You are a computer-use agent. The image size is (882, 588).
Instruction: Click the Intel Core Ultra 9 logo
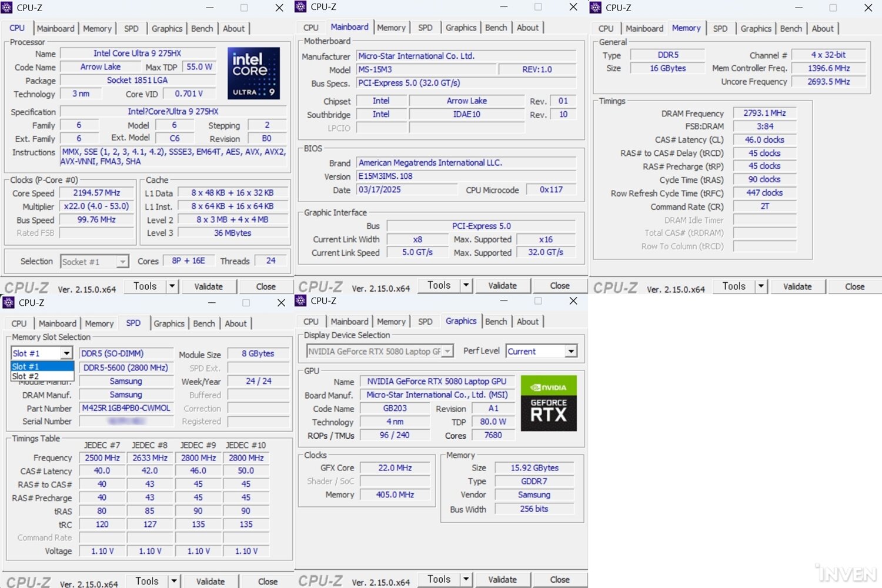point(253,73)
